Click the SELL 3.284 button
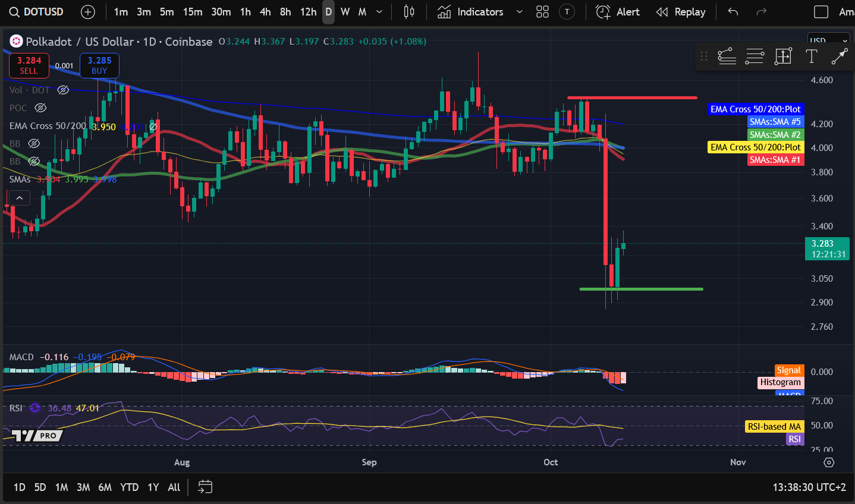This screenshot has width=855, height=504. (x=29, y=65)
